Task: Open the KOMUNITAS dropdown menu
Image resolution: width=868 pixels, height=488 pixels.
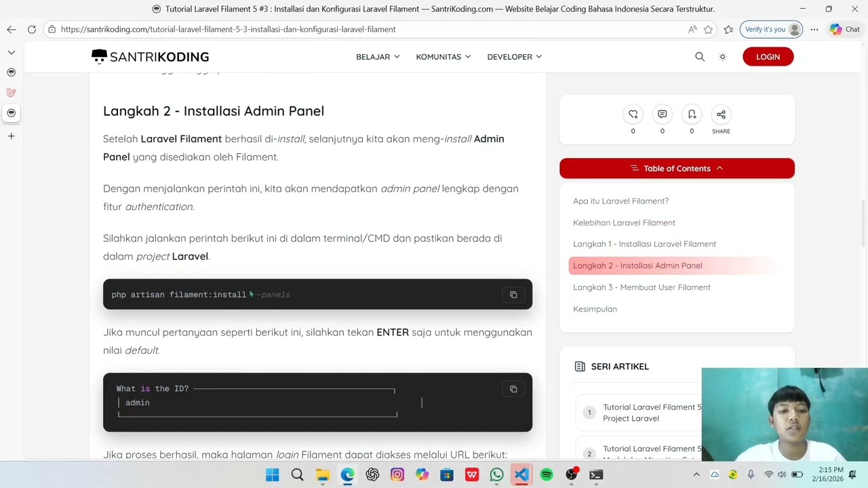Action: click(443, 57)
